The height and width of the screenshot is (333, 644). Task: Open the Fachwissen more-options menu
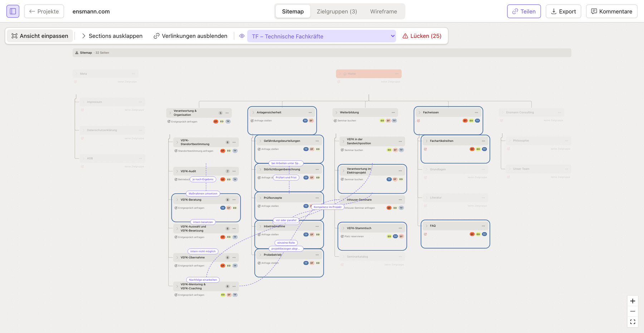click(x=476, y=112)
